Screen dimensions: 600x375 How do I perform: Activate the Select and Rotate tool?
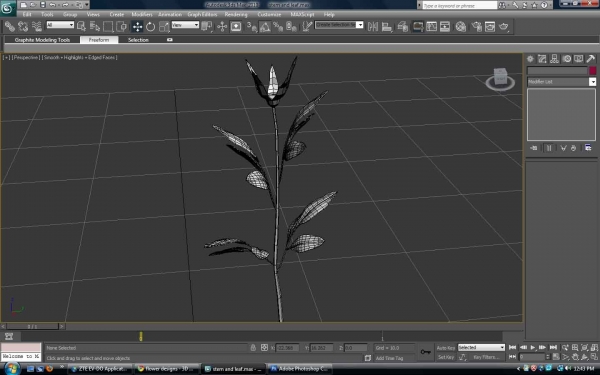click(150, 26)
